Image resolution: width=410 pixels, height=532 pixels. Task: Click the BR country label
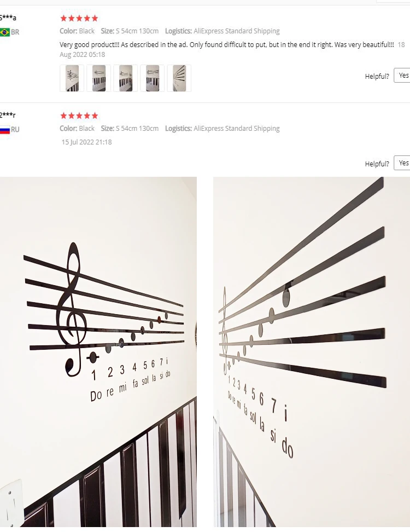15,32
